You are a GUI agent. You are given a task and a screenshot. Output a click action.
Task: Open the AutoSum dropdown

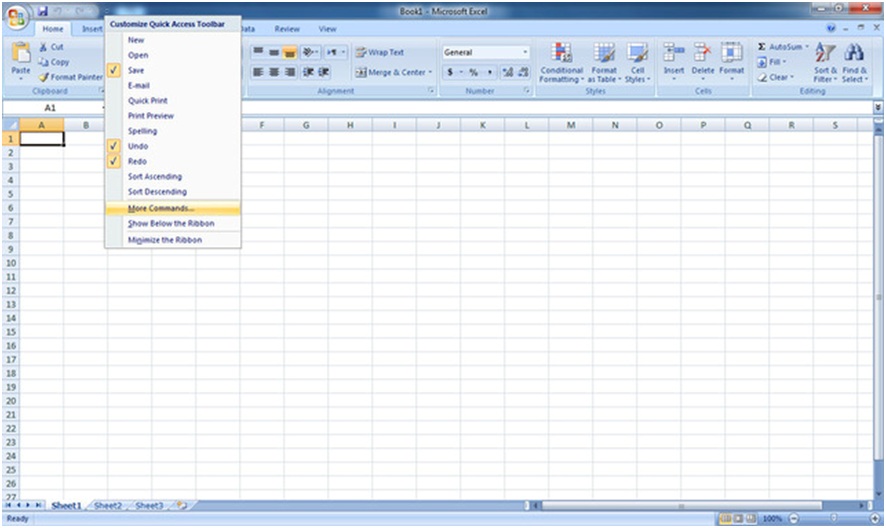pyautogui.click(x=805, y=47)
